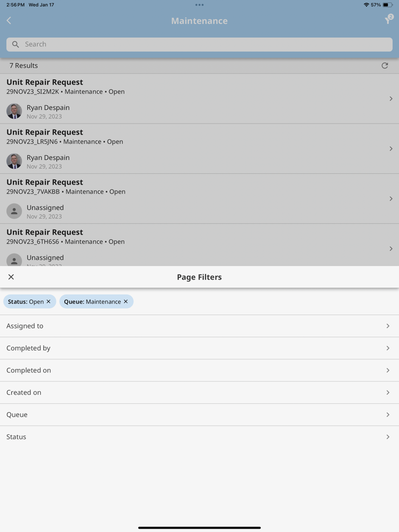Expand the Completed by filter
The image size is (399, 532).
click(199, 348)
